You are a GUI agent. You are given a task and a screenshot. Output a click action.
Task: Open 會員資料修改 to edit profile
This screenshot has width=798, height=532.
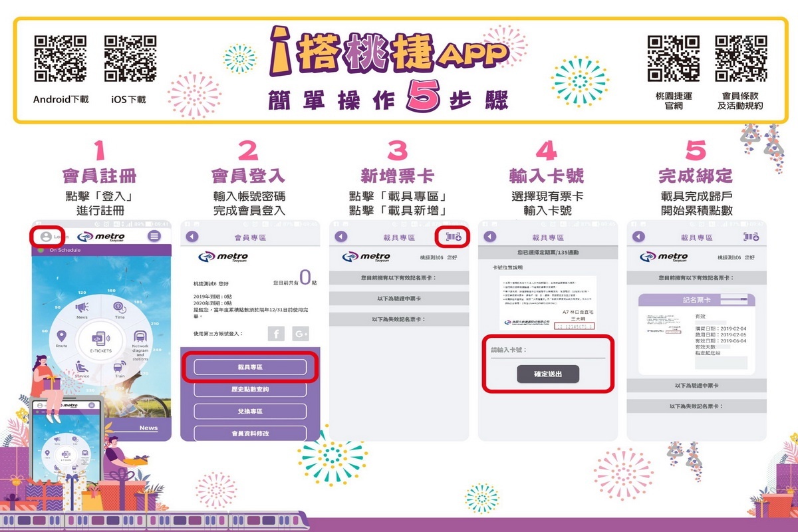tap(250, 434)
